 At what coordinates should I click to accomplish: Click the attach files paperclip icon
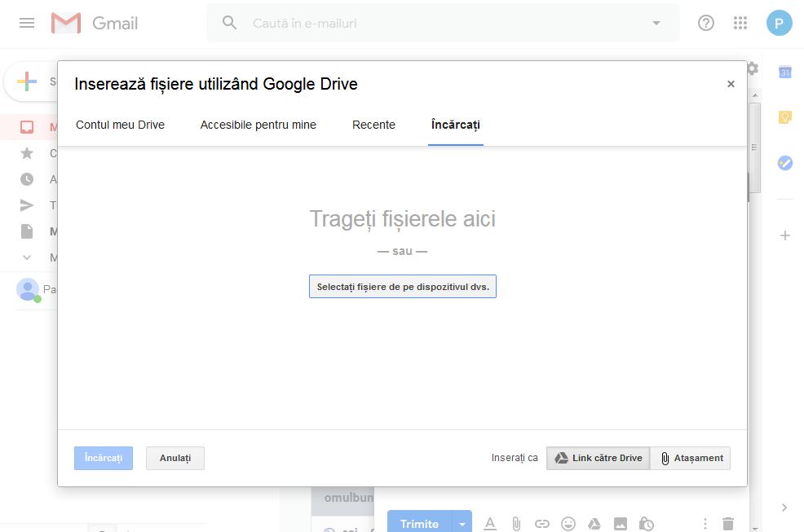516,524
